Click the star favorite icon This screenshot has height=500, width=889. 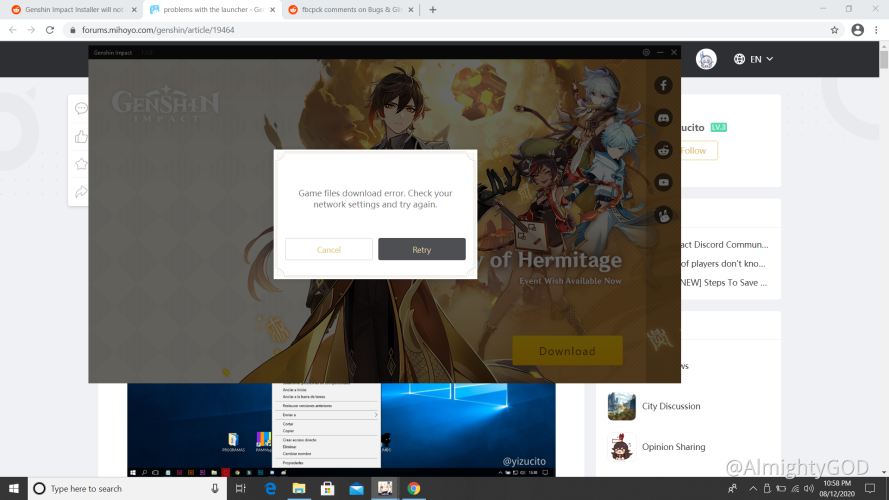tap(81, 164)
